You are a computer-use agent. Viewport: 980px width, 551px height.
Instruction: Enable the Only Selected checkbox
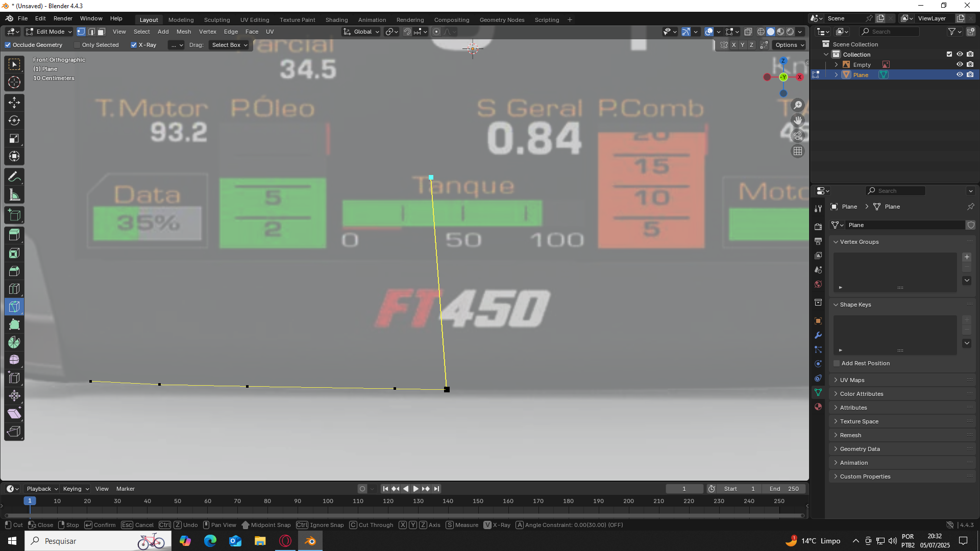point(77,45)
